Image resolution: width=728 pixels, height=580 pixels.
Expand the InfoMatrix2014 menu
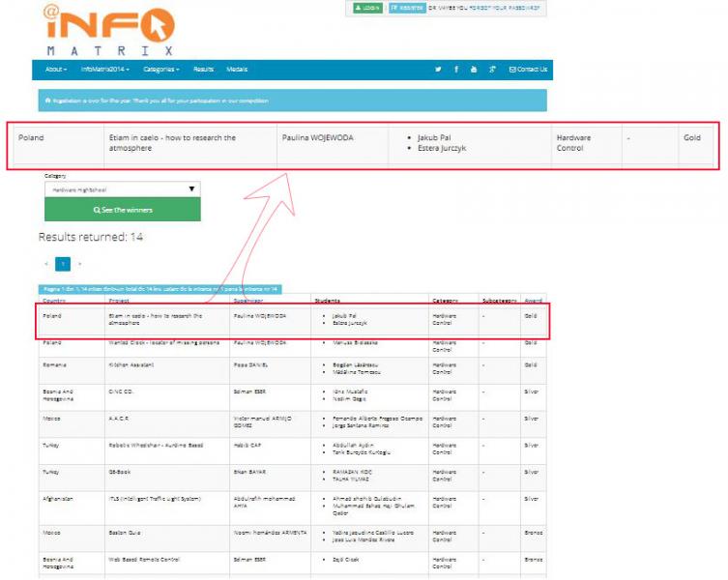[x=105, y=70]
